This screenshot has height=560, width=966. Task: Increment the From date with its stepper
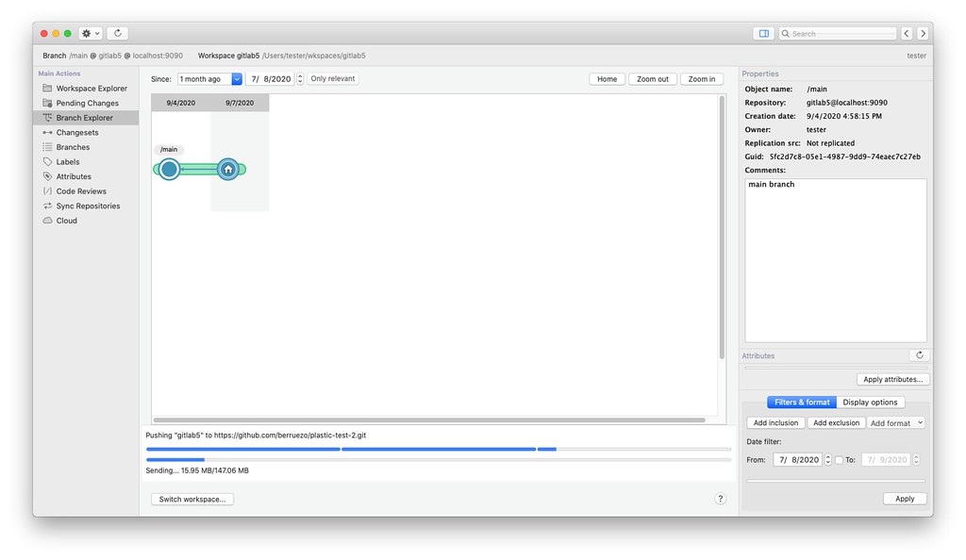point(828,457)
